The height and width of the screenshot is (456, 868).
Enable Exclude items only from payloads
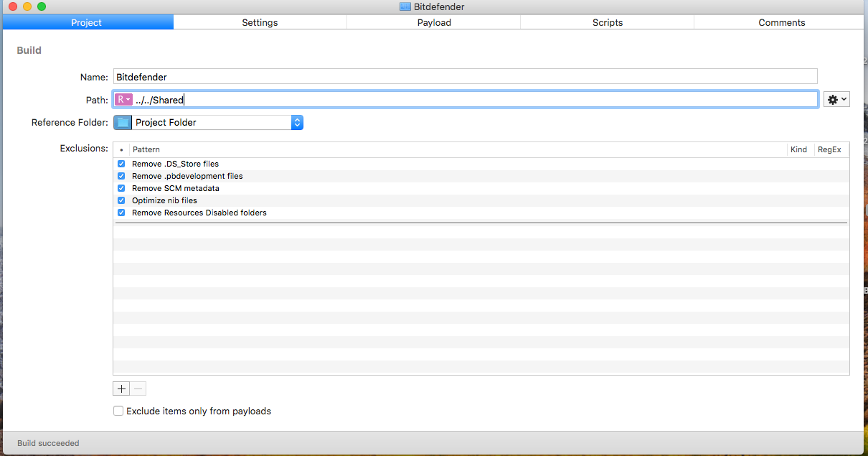(118, 411)
